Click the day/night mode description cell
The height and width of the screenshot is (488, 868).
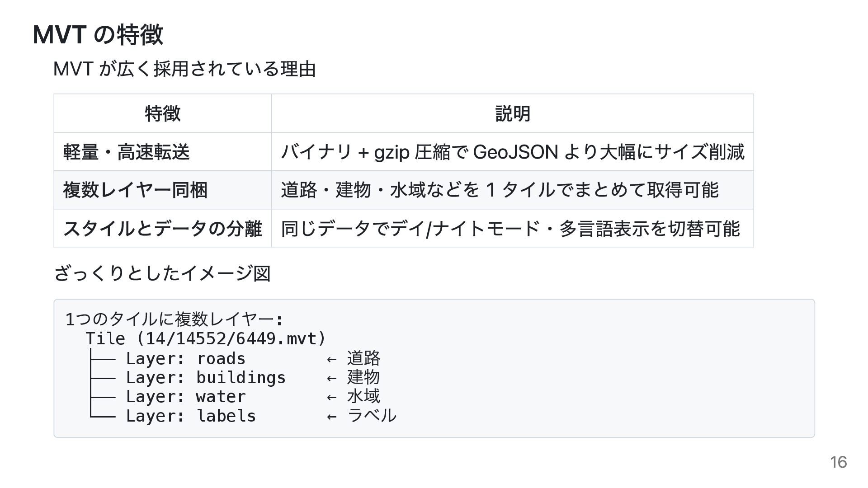(x=510, y=228)
